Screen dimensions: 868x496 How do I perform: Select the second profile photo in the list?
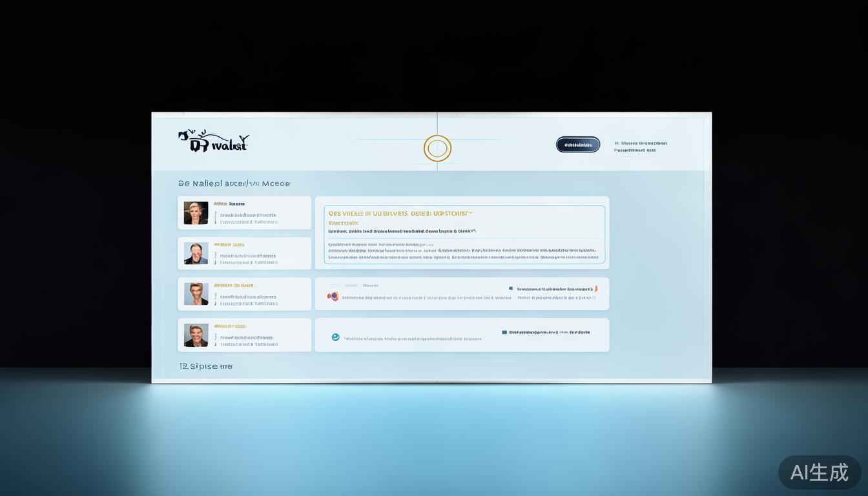pos(196,253)
